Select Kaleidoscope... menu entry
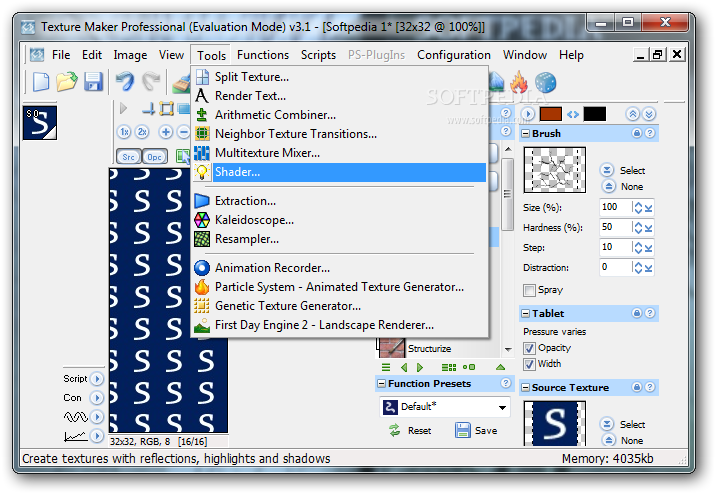The height and width of the screenshot is (494, 716). (340, 220)
